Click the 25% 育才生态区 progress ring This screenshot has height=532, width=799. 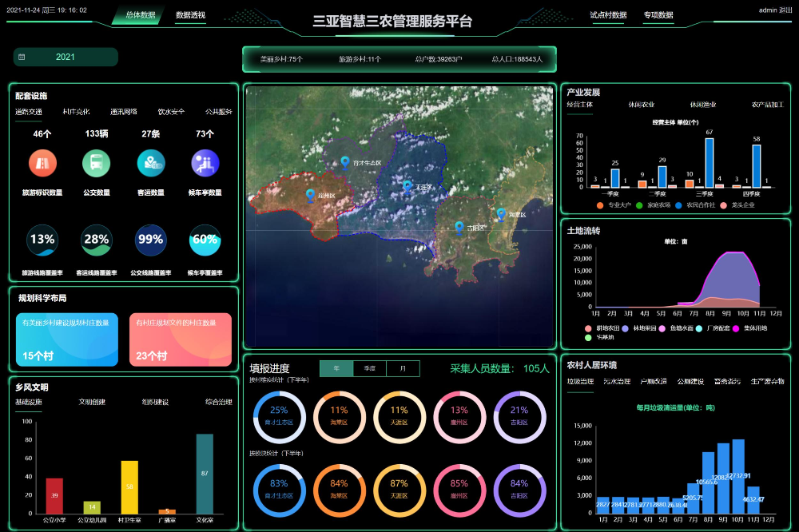(x=279, y=417)
